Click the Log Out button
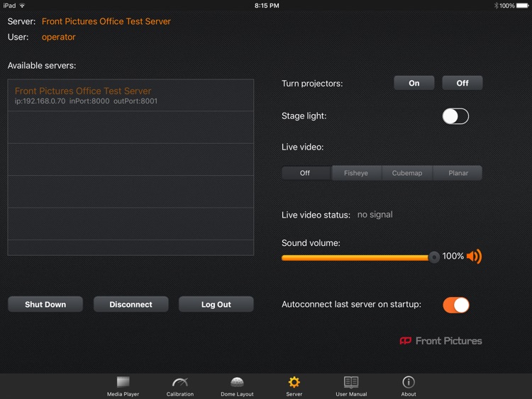 coord(216,304)
